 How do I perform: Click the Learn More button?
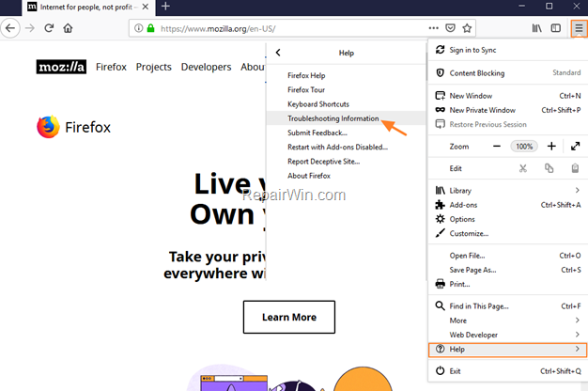coord(289,317)
